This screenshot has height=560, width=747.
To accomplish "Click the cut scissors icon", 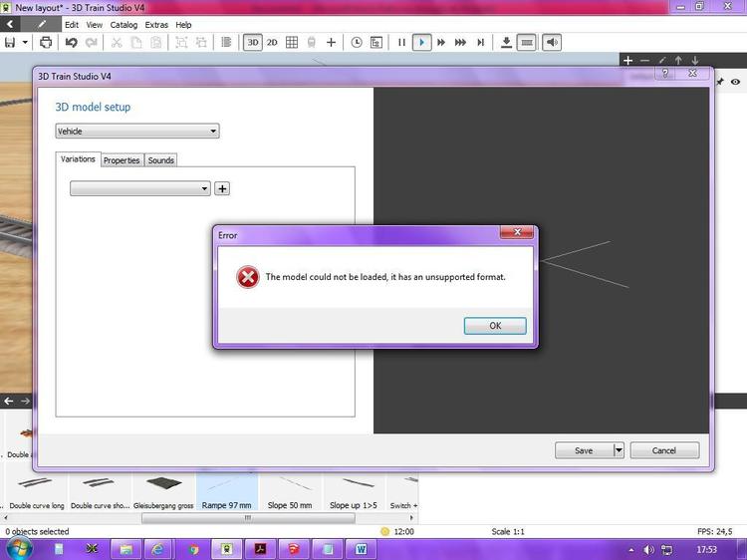I will point(117,43).
